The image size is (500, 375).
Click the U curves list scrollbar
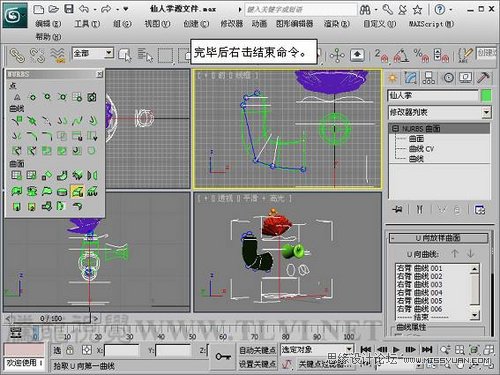(475, 292)
